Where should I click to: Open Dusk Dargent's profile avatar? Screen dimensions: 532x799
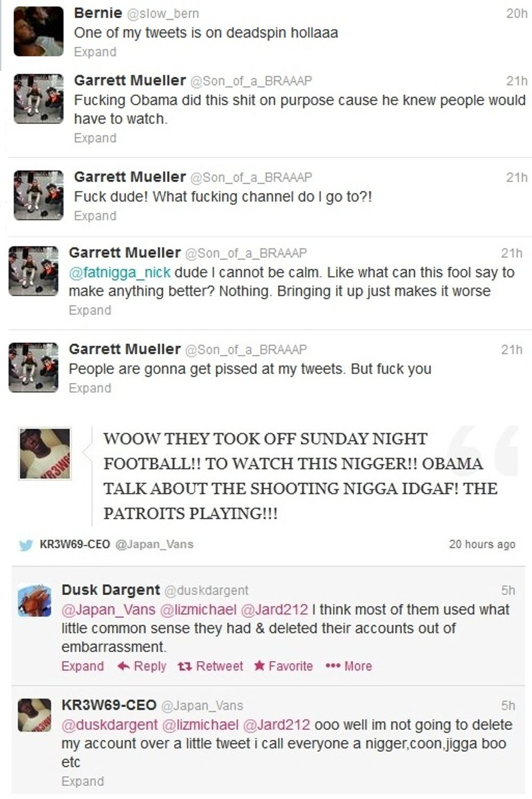34,600
